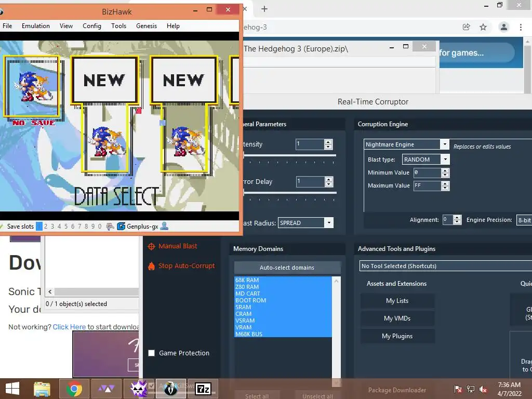The height and width of the screenshot is (399, 532).
Task: Click the Alignment value stepper arrows
Action: [457, 220]
